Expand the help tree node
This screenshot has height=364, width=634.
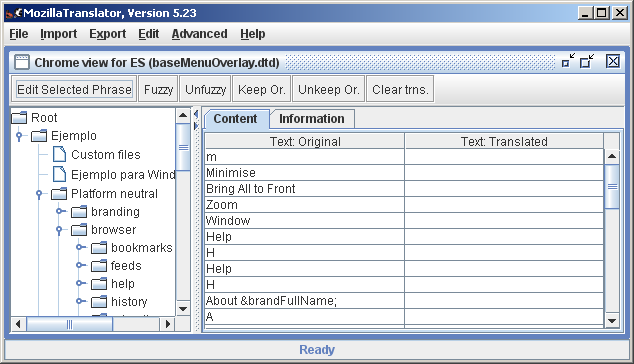click(80, 283)
